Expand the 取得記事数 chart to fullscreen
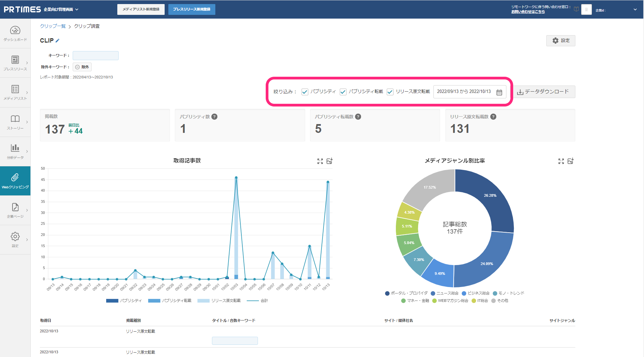This screenshot has height=357, width=644. [320, 161]
